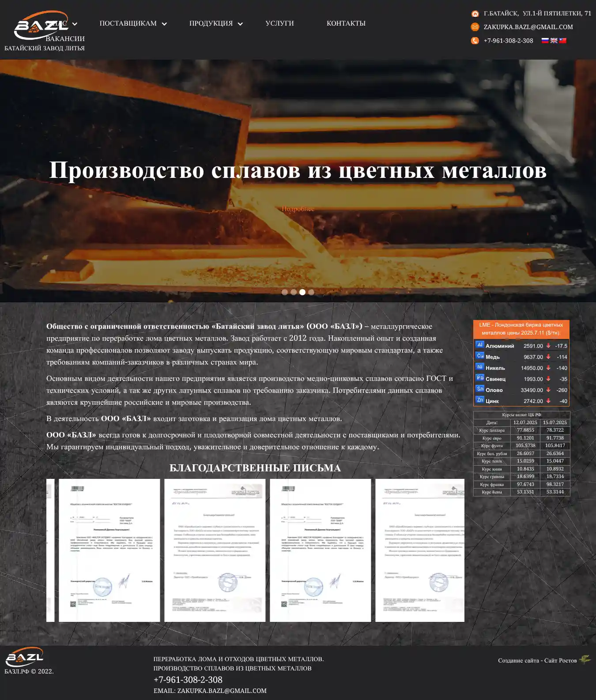596x700 pixels.
Task: Open the УСЛУГИ menu item
Action: pyautogui.click(x=279, y=23)
